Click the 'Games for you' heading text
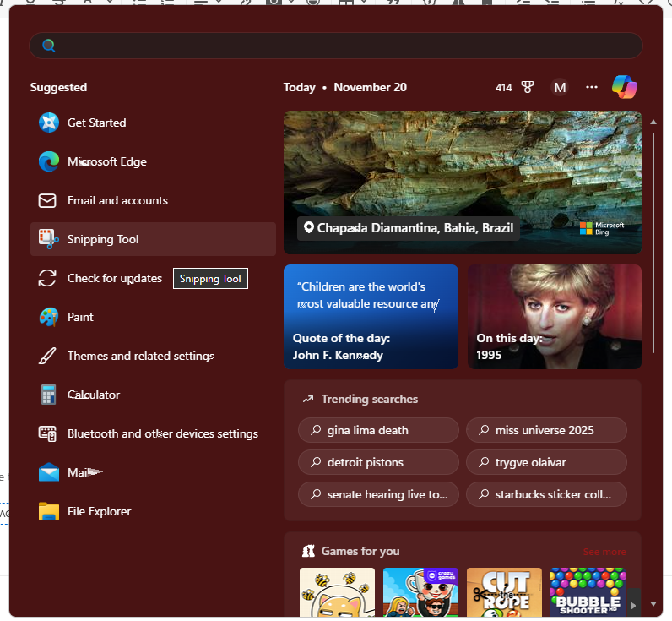The image size is (672, 621). (x=360, y=551)
